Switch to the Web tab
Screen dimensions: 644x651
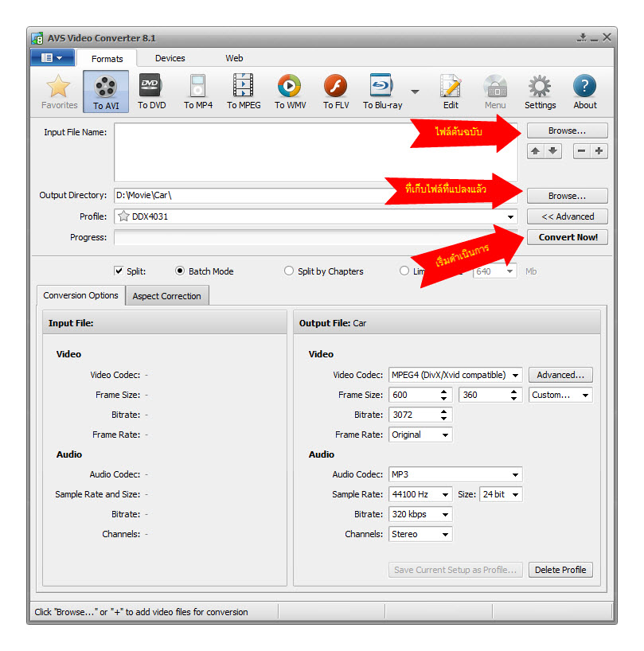[234, 58]
